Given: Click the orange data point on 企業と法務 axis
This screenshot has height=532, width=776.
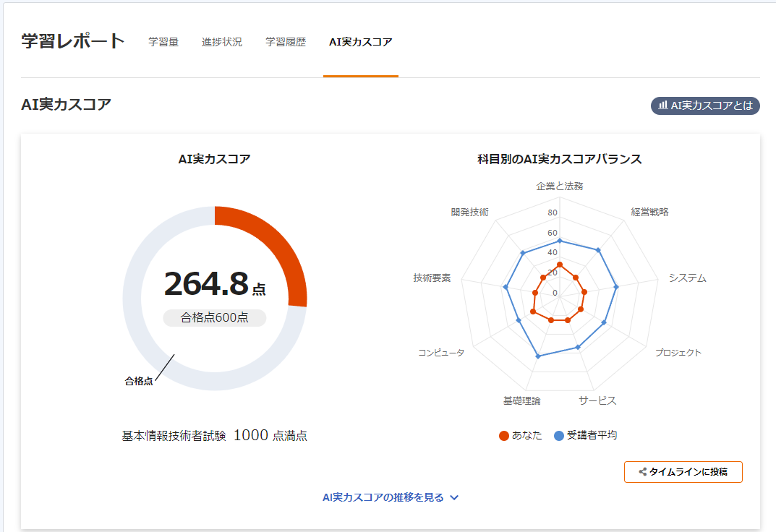Looking at the screenshot, I should tap(559, 264).
